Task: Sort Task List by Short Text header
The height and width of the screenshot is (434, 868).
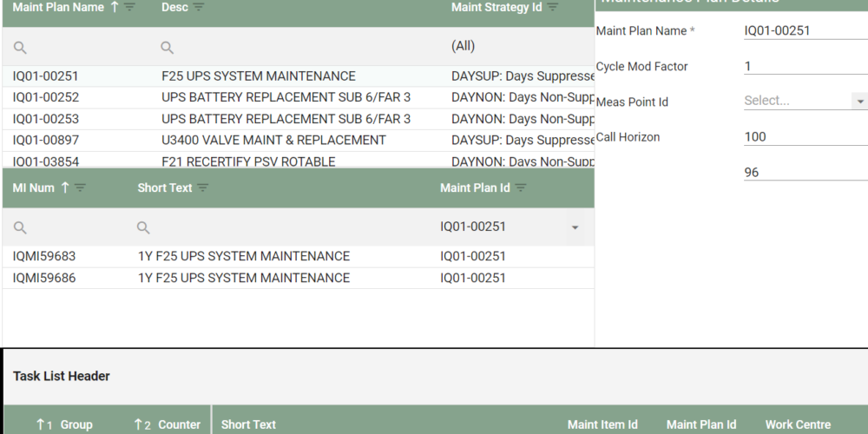Action: click(x=248, y=424)
